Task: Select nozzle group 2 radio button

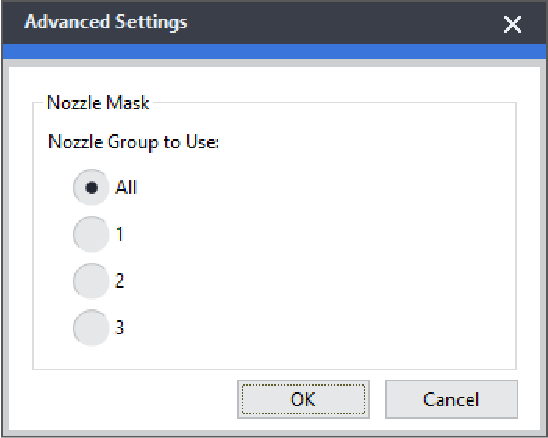Action: click(x=91, y=281)
